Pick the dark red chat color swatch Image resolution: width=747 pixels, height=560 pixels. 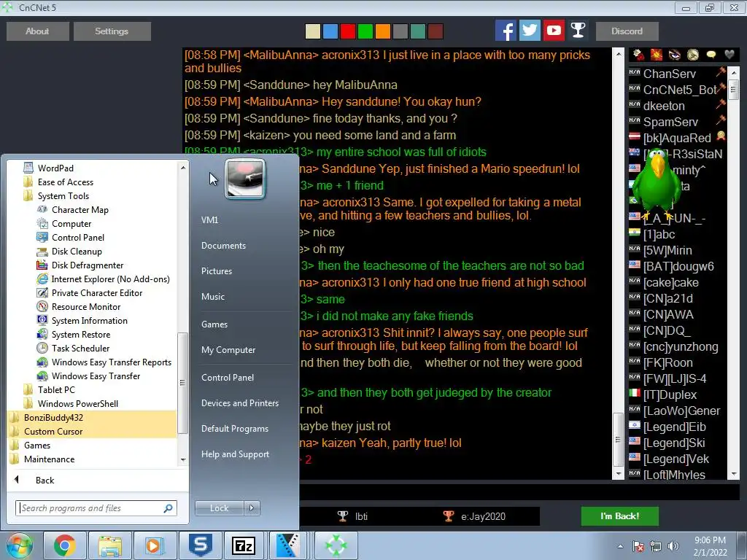point(436,31)
